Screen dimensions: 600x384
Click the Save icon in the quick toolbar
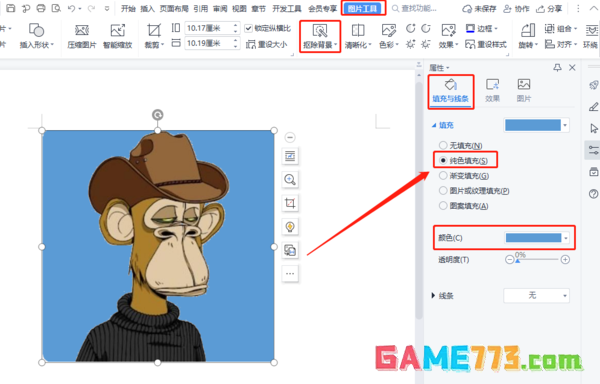11,8
